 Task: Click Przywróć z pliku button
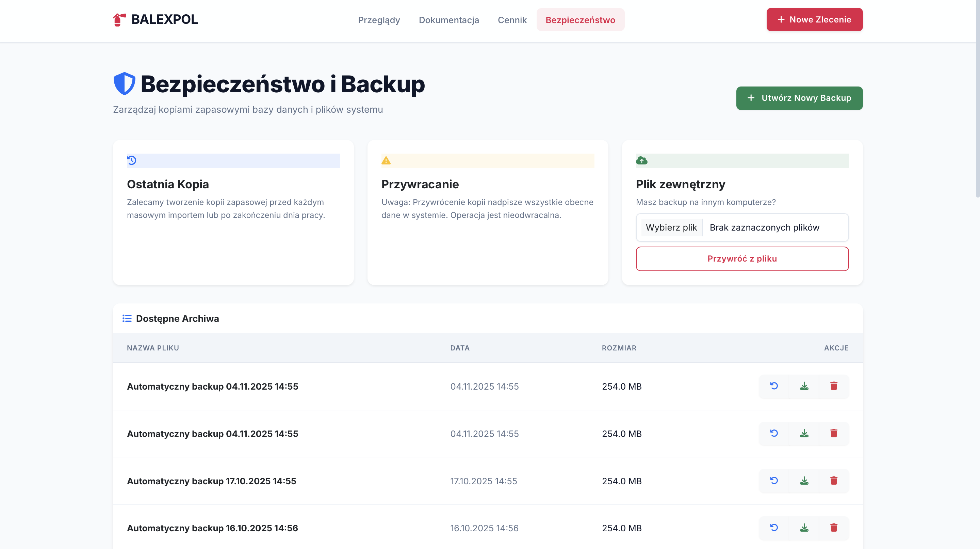point(742,259)
